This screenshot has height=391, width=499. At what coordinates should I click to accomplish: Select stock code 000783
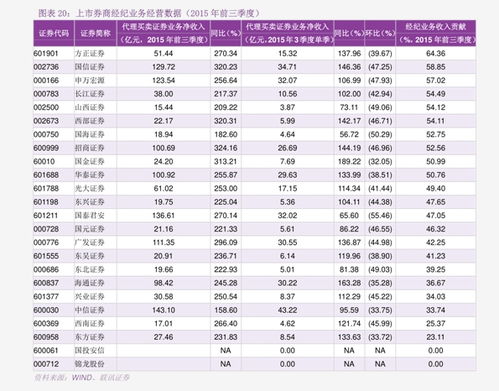pyautogui.click(x=46, y=94)
